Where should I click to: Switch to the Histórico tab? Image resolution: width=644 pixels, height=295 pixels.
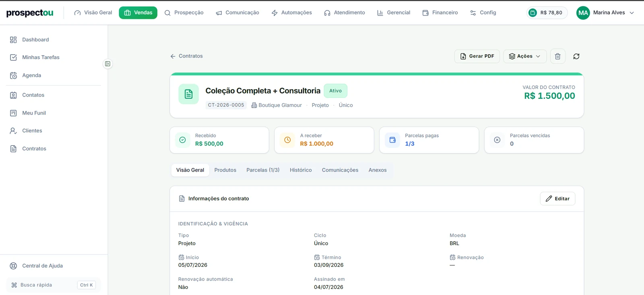tap(301, 170)
